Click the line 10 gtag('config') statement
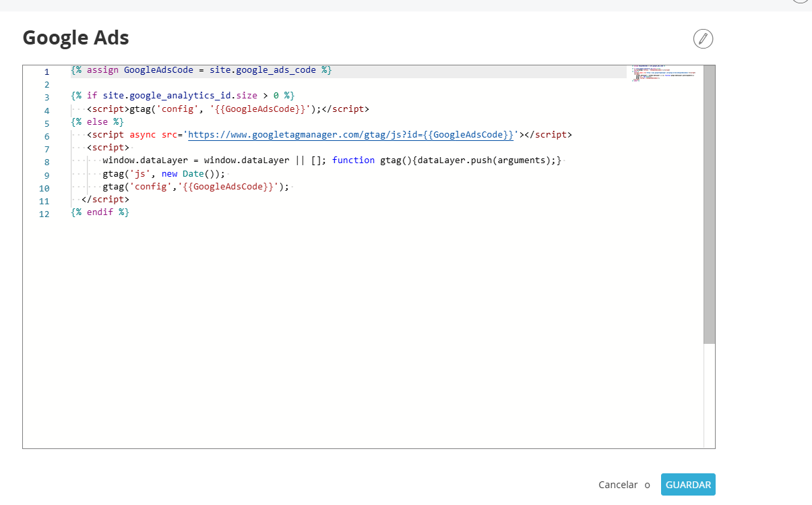812x505 pixels. coord(195,187)
